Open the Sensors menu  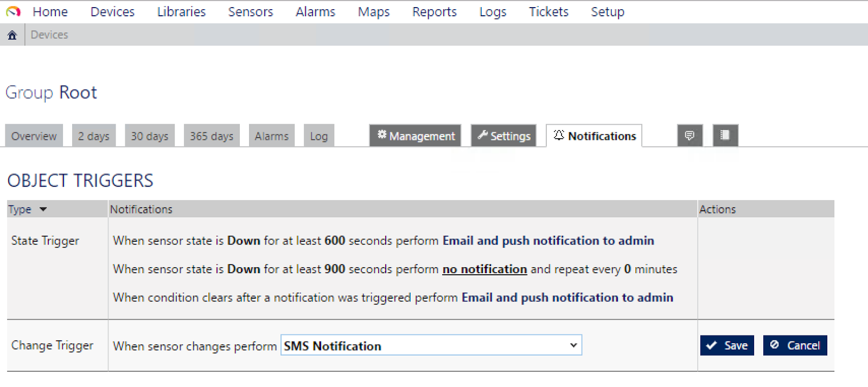tap(250, 12)
